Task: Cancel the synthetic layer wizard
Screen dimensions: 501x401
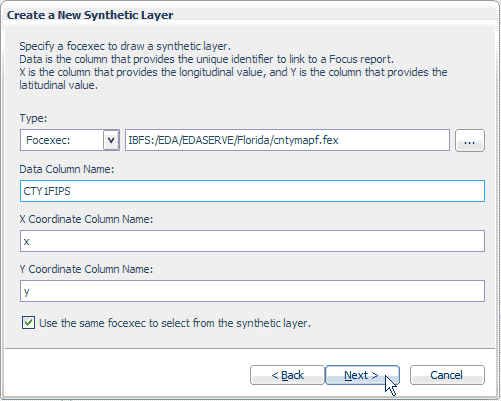Action: [447, 375]
